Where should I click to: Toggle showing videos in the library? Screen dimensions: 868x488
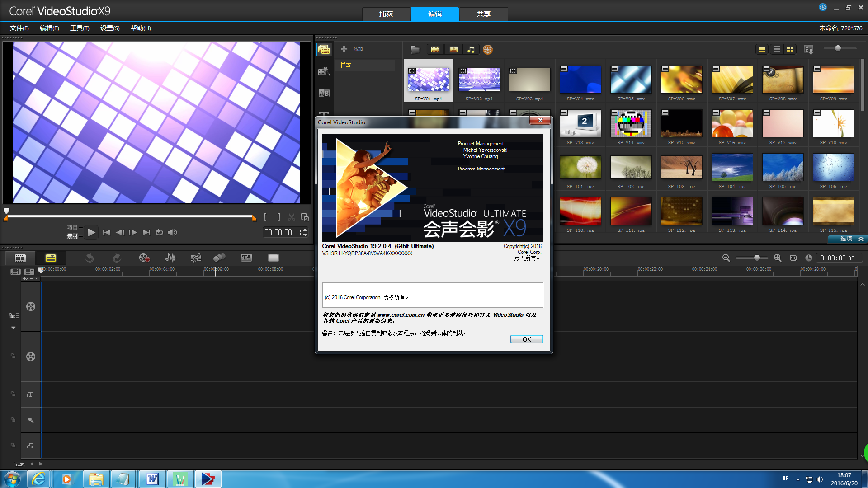tap(435, 49)
